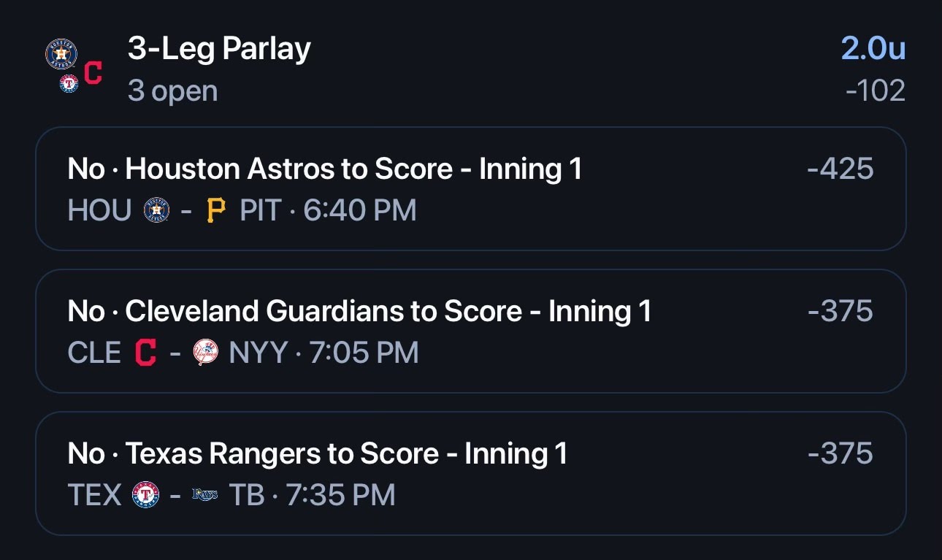Click the Astros logo beside HOU
The image size is (942, 560).
[x=156, y=211]
